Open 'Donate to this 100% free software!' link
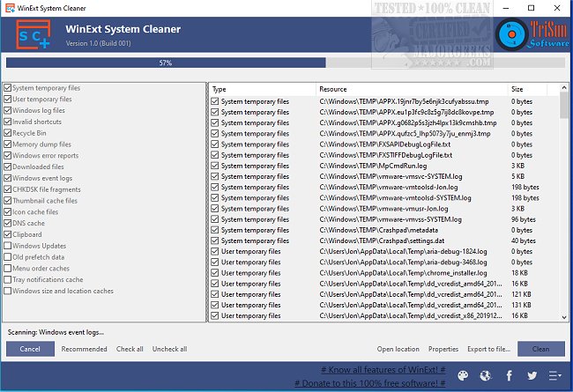This screenshot has height=392, width=573. pos(370,383)
